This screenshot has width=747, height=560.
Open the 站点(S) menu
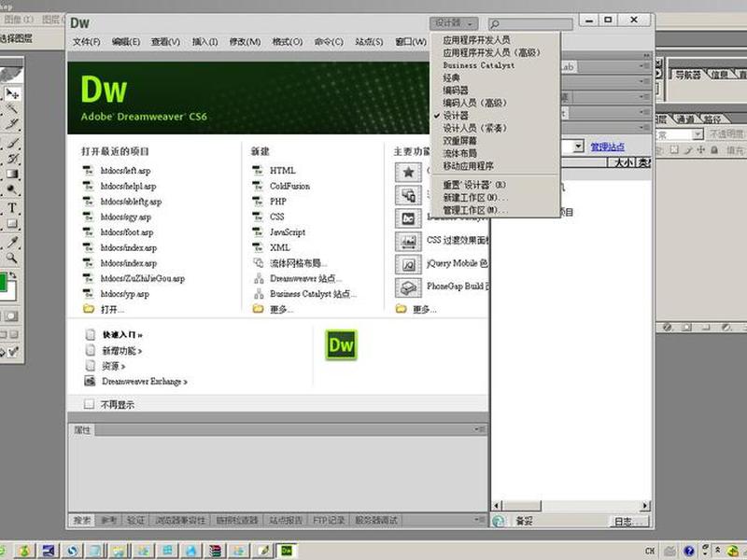[369, 42]
